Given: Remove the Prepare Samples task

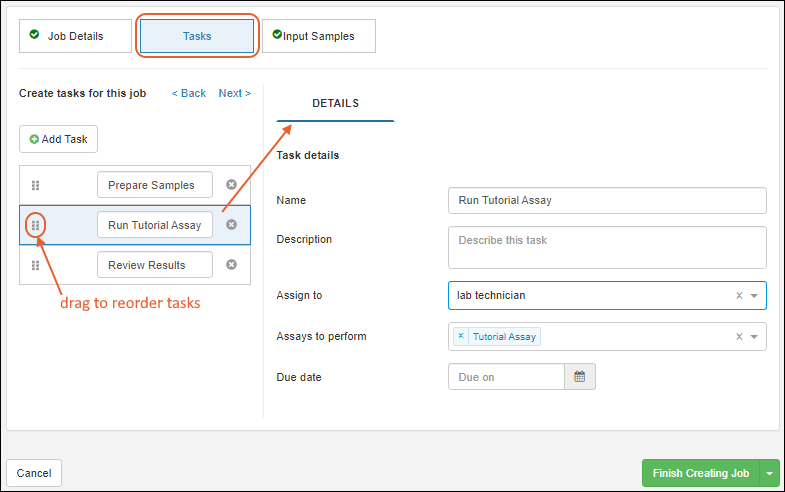Looking at the screenshot, I should pyautogui.click(x=231, y=185).
